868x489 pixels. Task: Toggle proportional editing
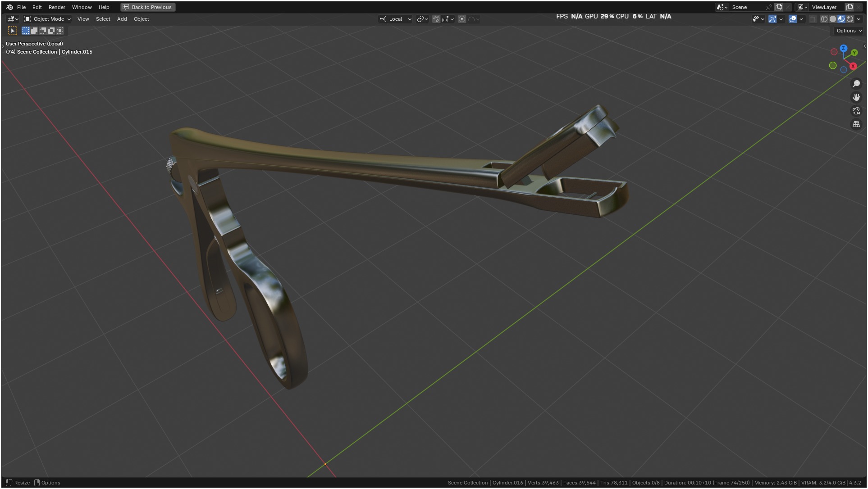point(462,19)
